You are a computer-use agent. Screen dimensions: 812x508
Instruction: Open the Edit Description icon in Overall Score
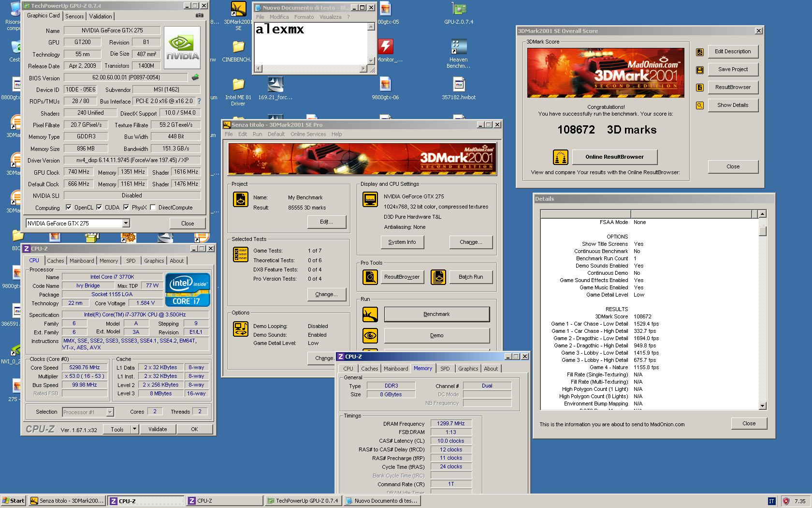coord(699,52)
